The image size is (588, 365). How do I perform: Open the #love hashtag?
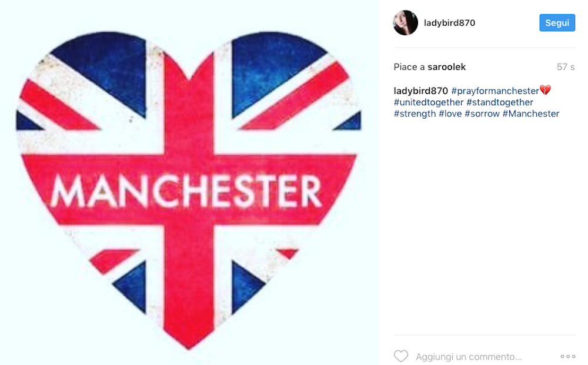(x=450, y=113)
